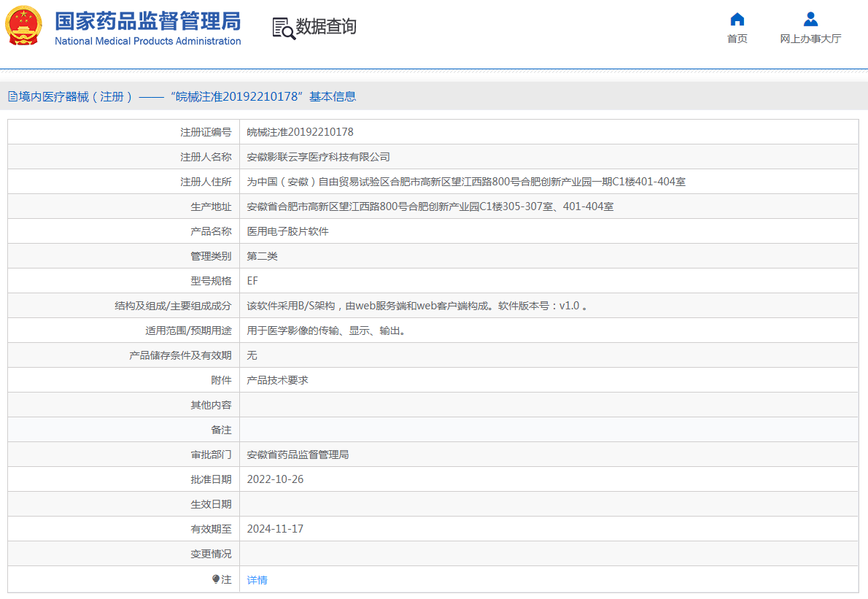Open 网上办事大厅 person icon
The height and width of the screenshot is (599, 868).
coord(810,20)
